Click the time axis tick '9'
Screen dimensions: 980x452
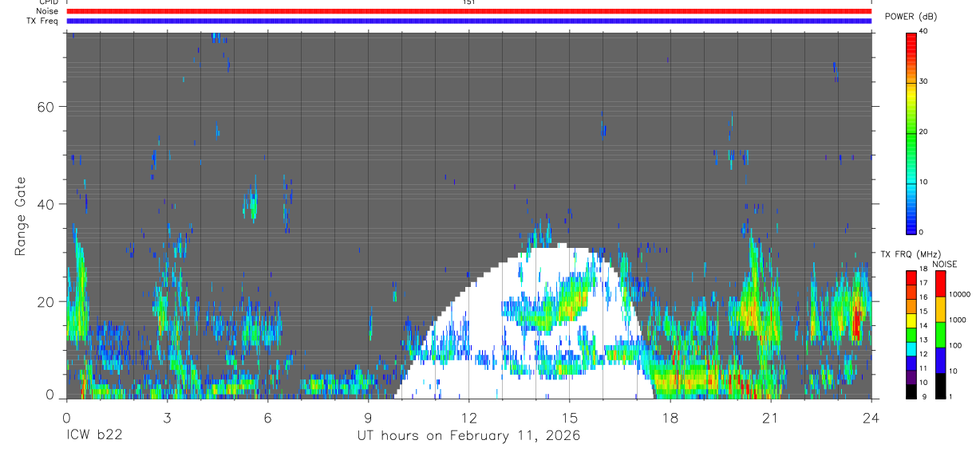point(368,417)
